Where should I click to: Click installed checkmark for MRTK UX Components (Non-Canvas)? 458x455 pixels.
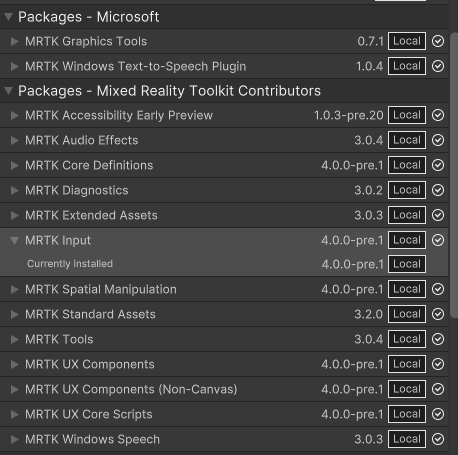tap(438, 389)
